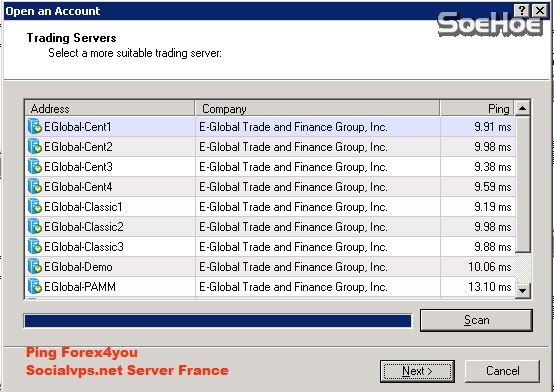Select the EGlobal-Cent4 server address
Image resolution: width=554 pixels, height=392 pixels.
pos(78,187)
